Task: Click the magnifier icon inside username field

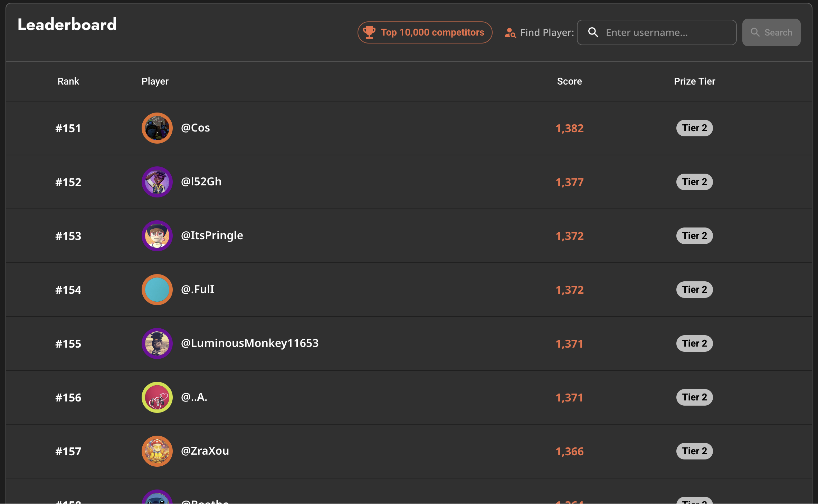Action: click(x=593, y=32)
